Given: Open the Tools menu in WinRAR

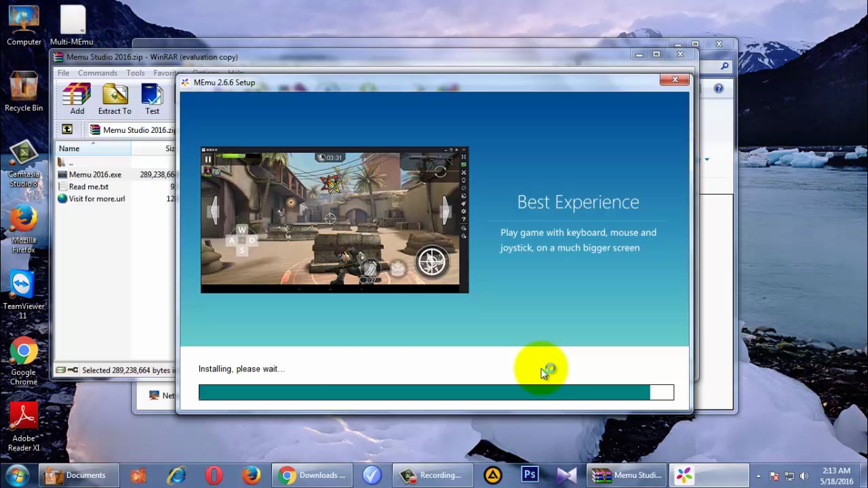Looking at the screenshot, I should pyautogui.click(x=135, y=73).
